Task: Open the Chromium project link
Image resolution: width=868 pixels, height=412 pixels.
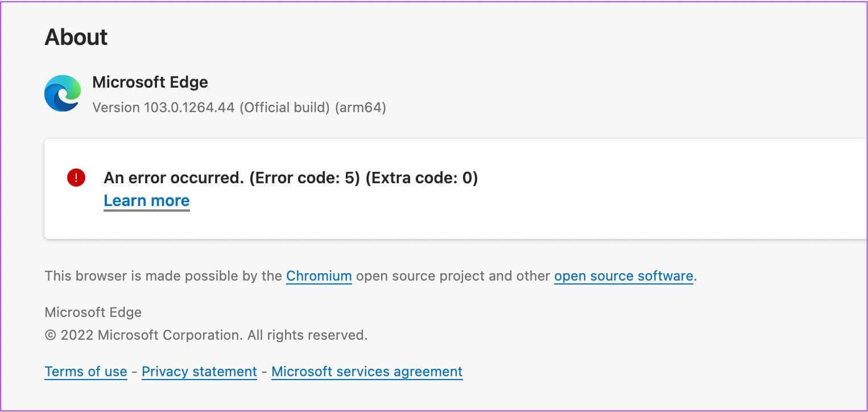Action: point(319,277)
